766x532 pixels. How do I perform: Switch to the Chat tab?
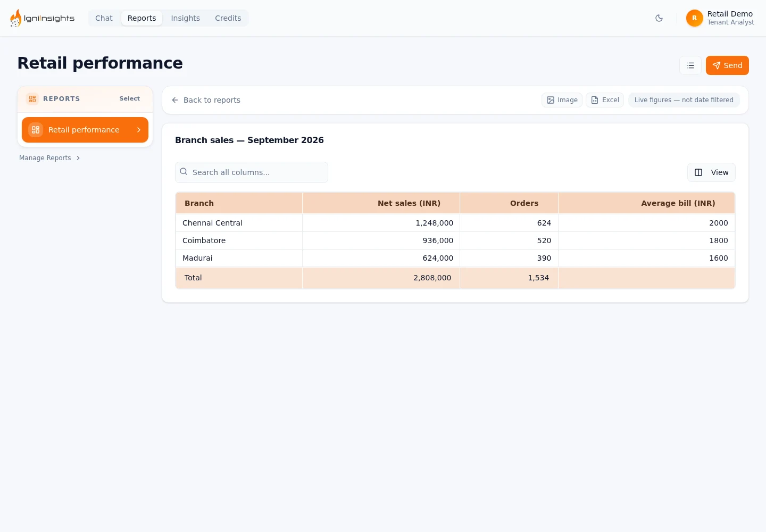pyautogui.click(x=104, y=18)
